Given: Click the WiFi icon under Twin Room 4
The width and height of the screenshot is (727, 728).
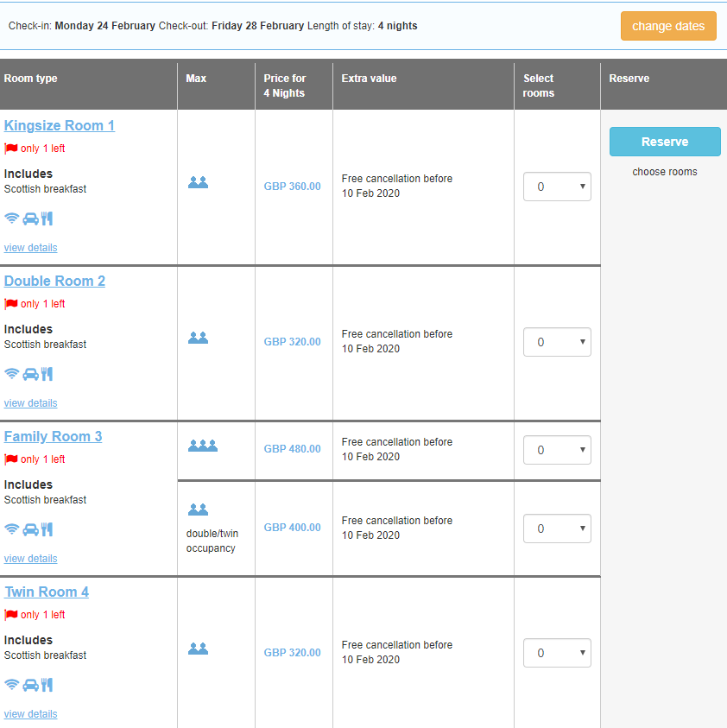Looking at the screenshot, I should click(11, 685).
